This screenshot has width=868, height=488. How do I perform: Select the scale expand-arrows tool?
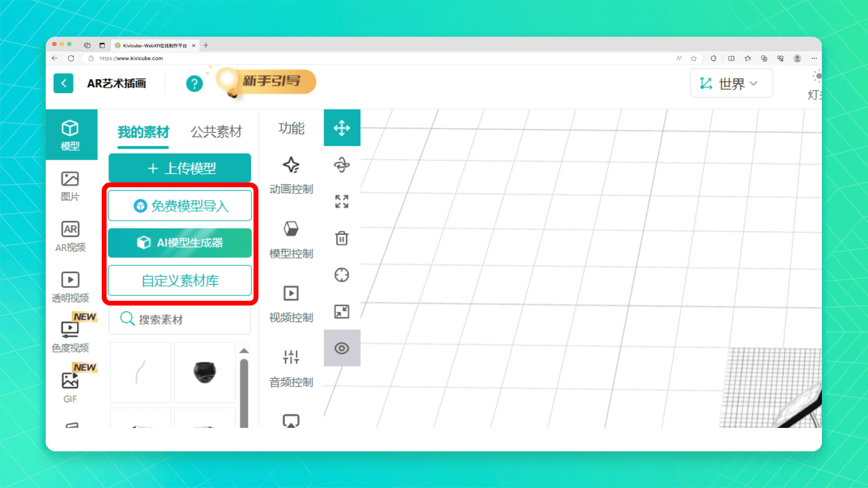coord(342,202)
